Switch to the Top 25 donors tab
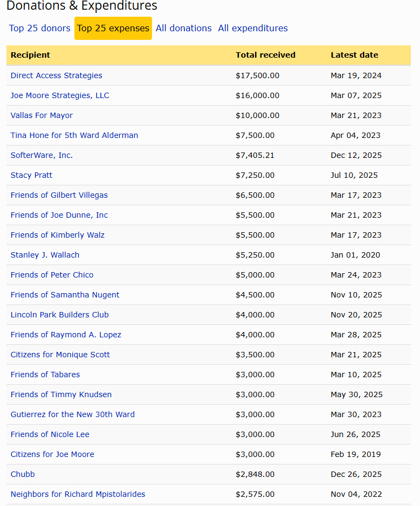Screen dimensions: 420x506 pyautogui.click(x=39, y=28)
